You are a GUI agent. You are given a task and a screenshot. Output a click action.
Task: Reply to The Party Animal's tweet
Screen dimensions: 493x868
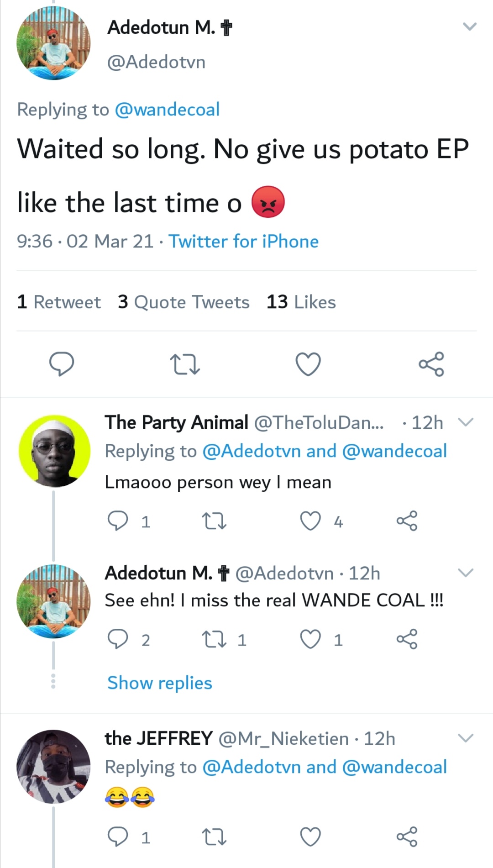[x=117, y=521]
